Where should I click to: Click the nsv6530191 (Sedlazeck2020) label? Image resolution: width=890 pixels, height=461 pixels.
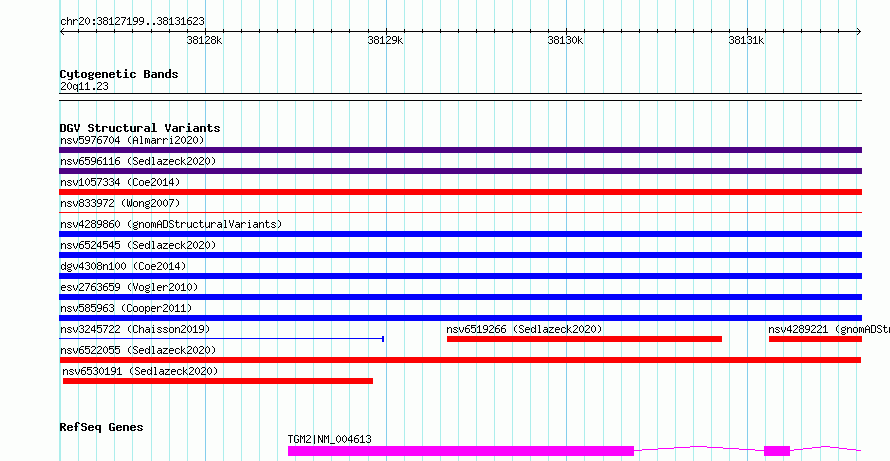(140, 371)
